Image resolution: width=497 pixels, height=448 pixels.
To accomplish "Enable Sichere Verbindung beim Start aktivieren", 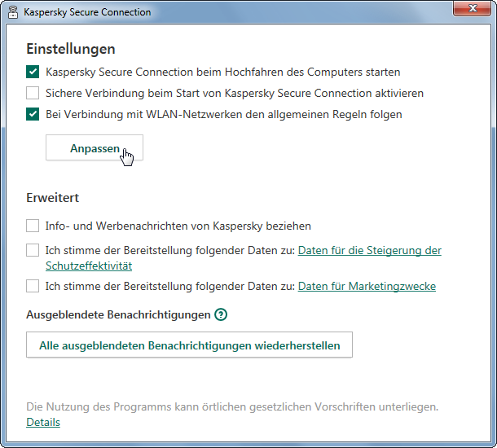I will [33, 93].
